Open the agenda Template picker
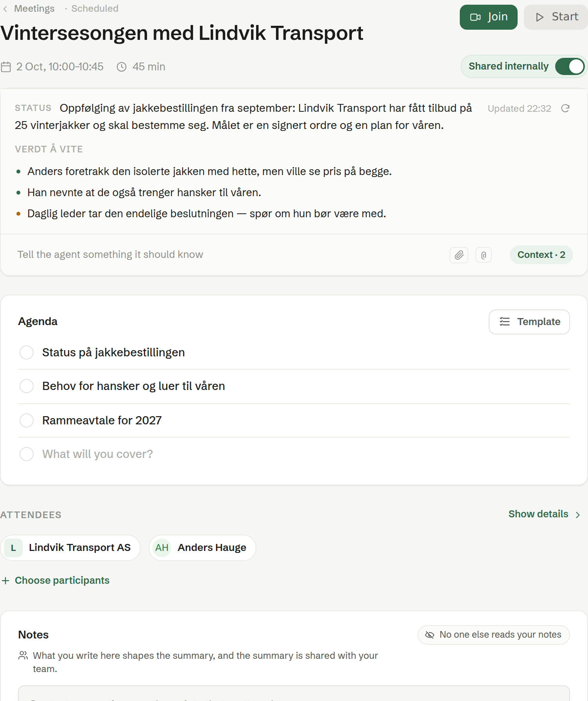This screenshot has width=588, height=701. coord(529,322)
